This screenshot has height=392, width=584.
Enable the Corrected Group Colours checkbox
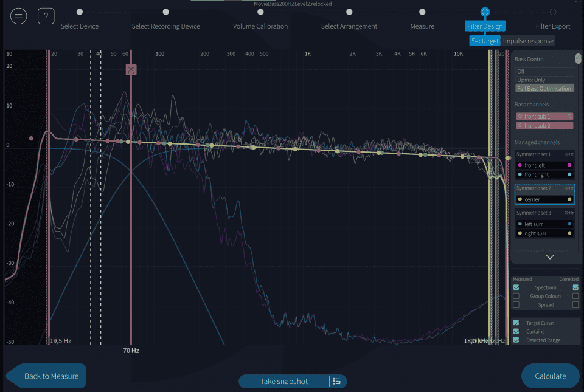[575, 296]
